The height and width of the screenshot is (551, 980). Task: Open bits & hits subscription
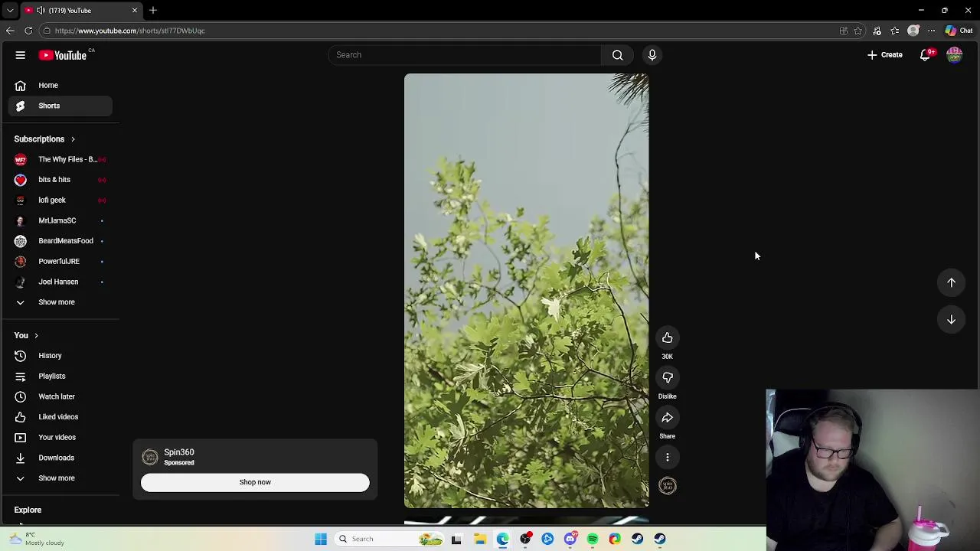pyautogui.click(x=60, y=180)
